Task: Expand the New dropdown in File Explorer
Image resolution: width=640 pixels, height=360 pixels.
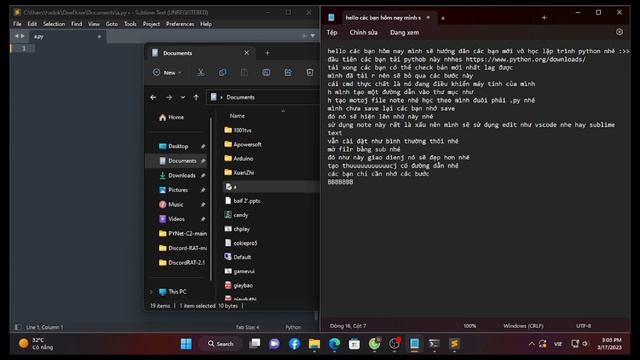Action: (167, 72)
